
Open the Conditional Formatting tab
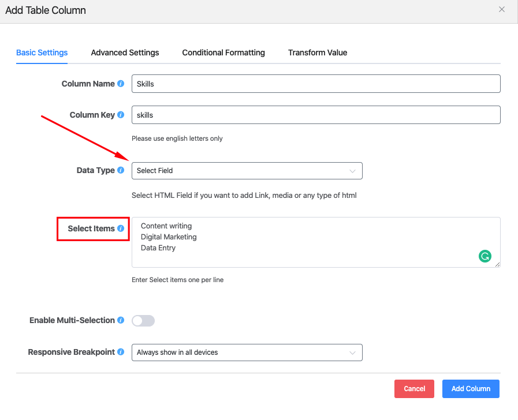tap(223, 52)
